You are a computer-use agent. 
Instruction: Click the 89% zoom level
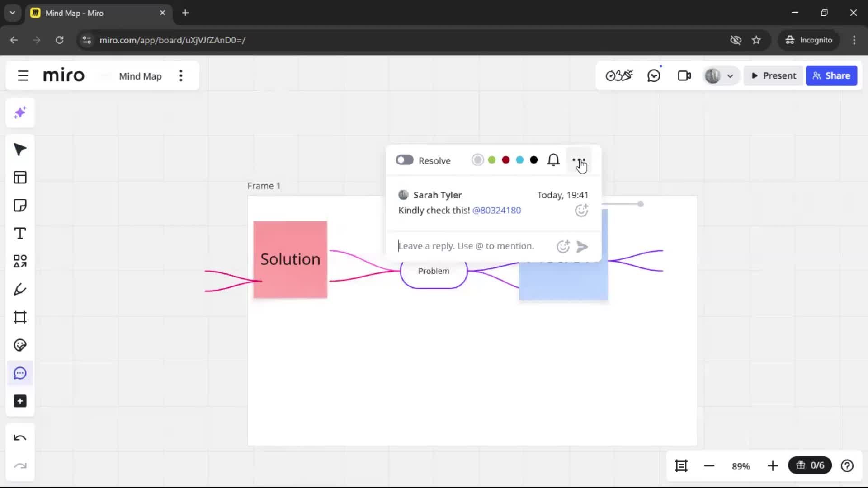[x=741, y=466]
